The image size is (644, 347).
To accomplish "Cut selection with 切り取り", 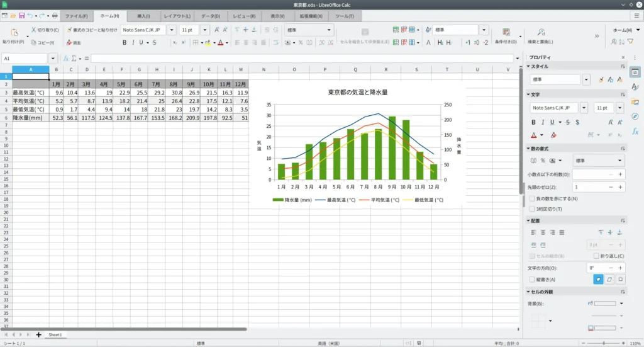I will pos(45,30).
